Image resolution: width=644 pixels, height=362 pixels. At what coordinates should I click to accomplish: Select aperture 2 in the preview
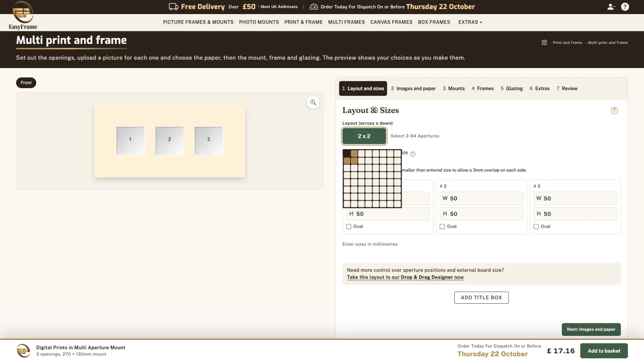point(169,141)
